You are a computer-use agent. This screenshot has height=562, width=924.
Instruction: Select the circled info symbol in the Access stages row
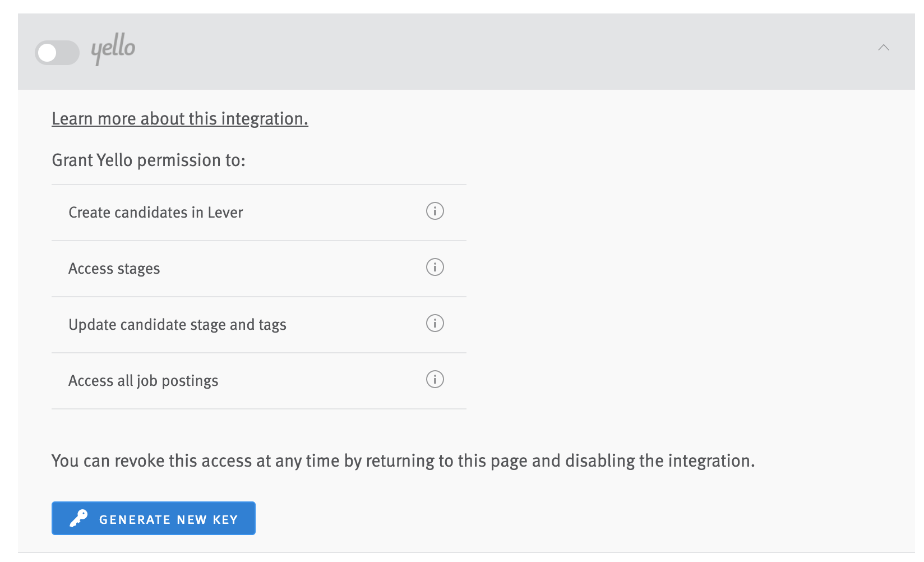click(435, 268)
